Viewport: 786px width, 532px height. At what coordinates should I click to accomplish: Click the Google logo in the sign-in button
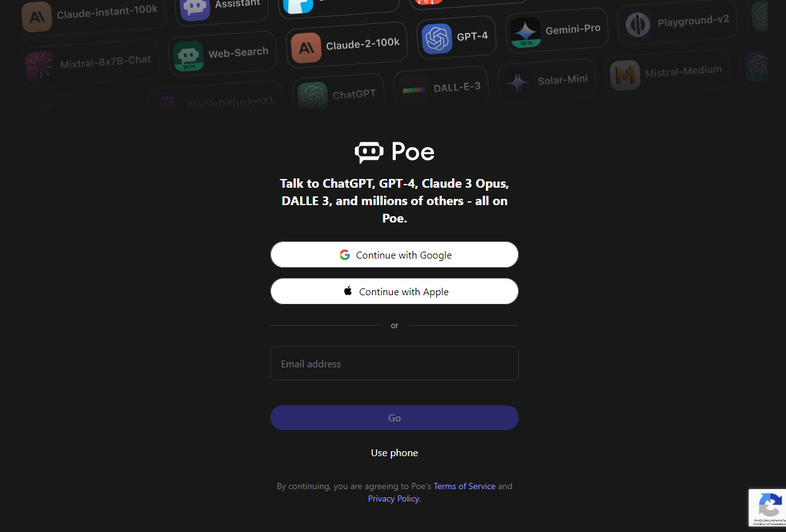pyautogui.click(x=345, y=255)
